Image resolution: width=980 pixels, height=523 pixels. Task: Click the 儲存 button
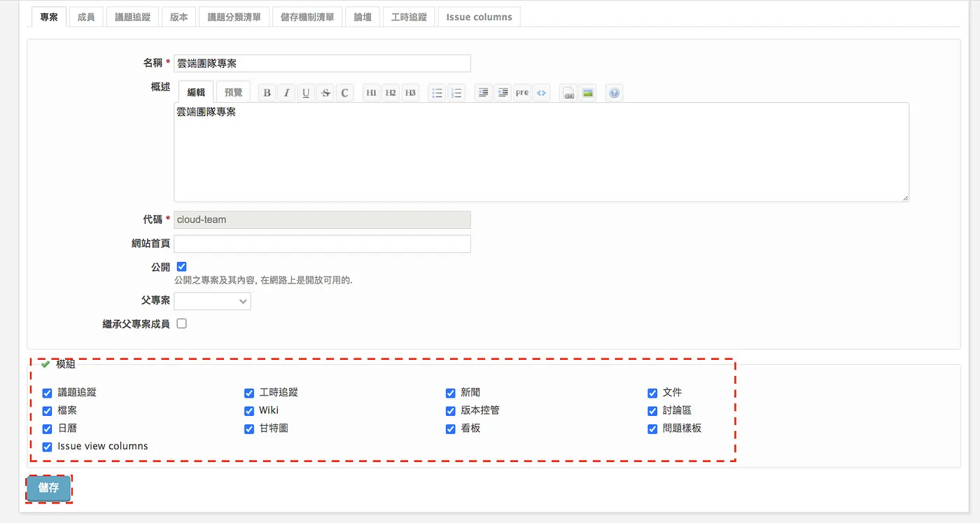(x=49, y=488)
